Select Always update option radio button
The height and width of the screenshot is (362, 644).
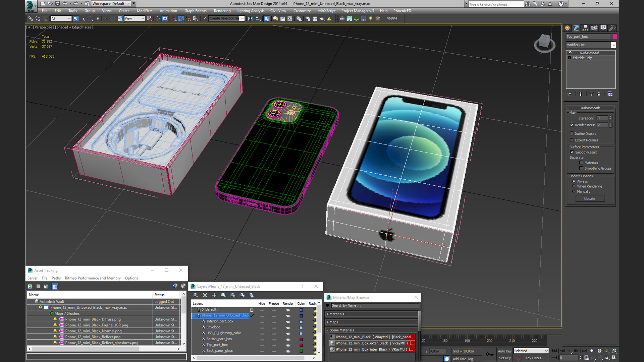pos(574,181)
